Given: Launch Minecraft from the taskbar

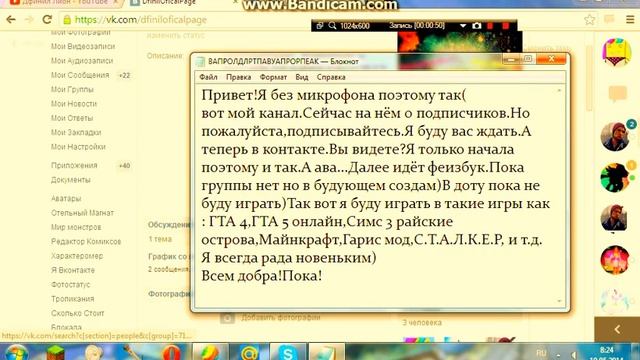Looking at the screenshot, I should coord(55,352).
